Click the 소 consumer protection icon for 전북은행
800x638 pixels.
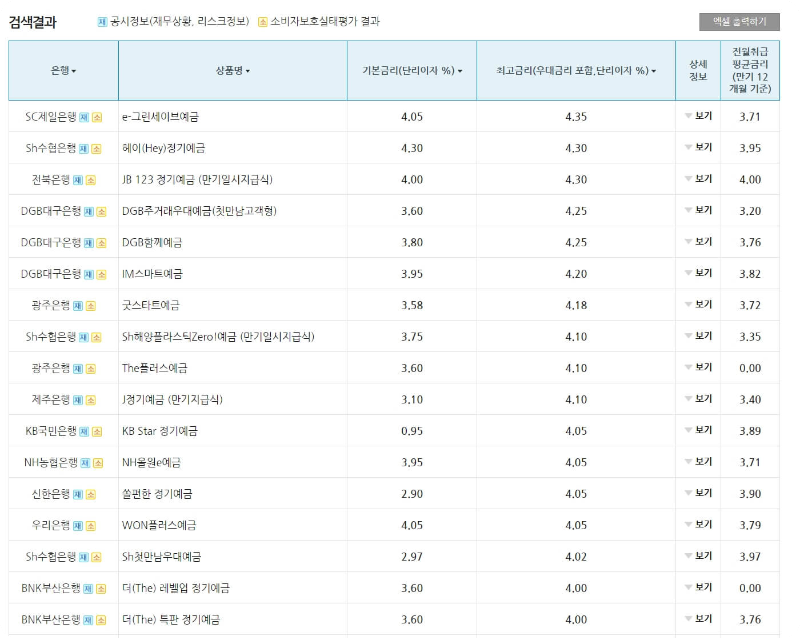(91, 180)
